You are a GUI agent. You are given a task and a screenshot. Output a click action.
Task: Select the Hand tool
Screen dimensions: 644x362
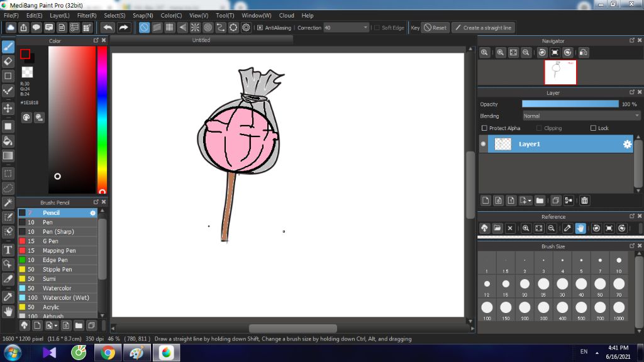(x=8, y=312)
